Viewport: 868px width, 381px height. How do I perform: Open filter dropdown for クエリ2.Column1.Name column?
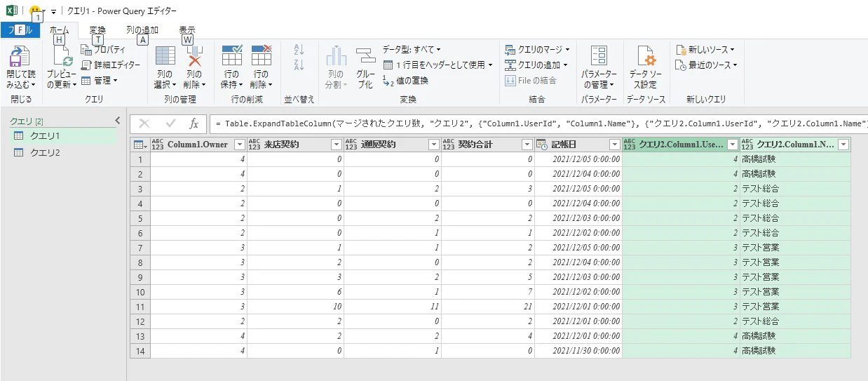click(x=843, y=145)
